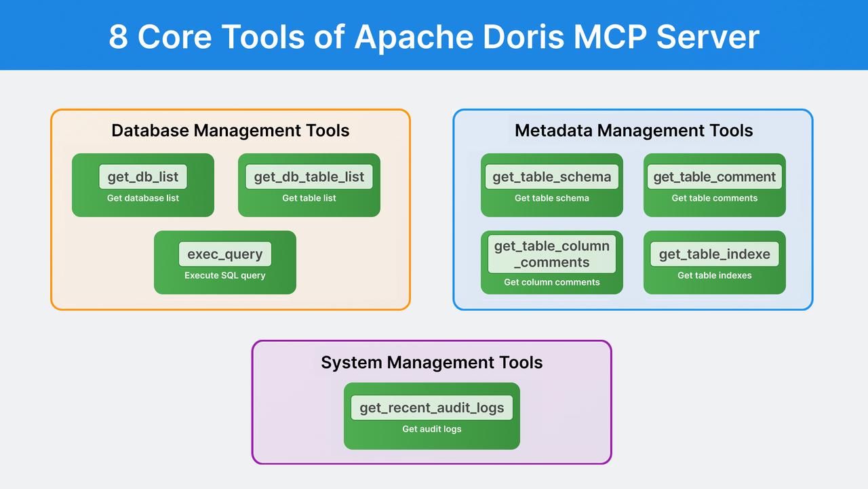The image size is (868, 489).
Task: Click the 'Get table schema' description
Action: click(552, 198)
